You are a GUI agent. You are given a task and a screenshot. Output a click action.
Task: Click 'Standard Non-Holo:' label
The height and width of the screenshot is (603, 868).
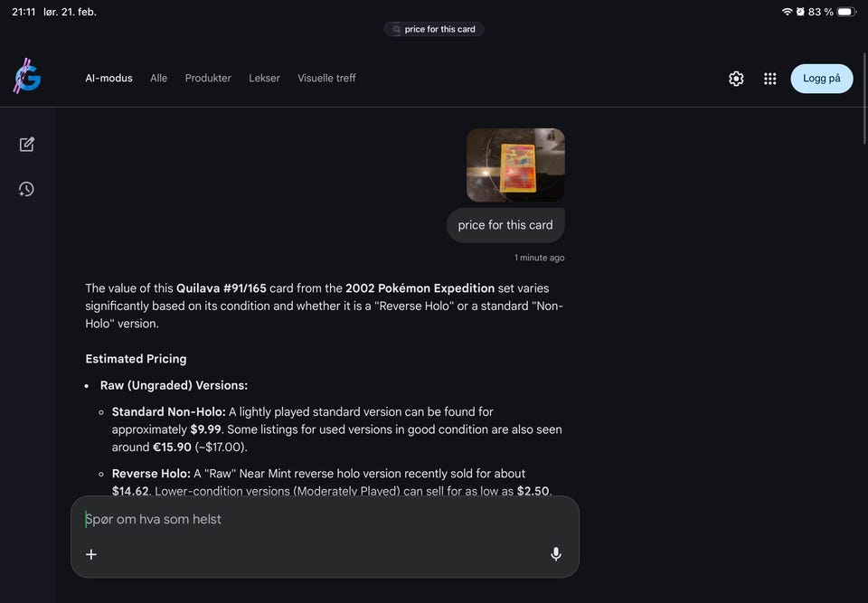[169, 412]
